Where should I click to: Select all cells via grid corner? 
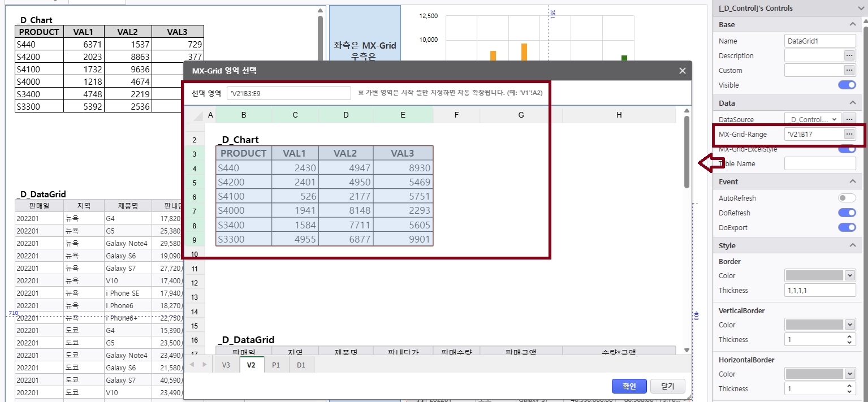197,115
